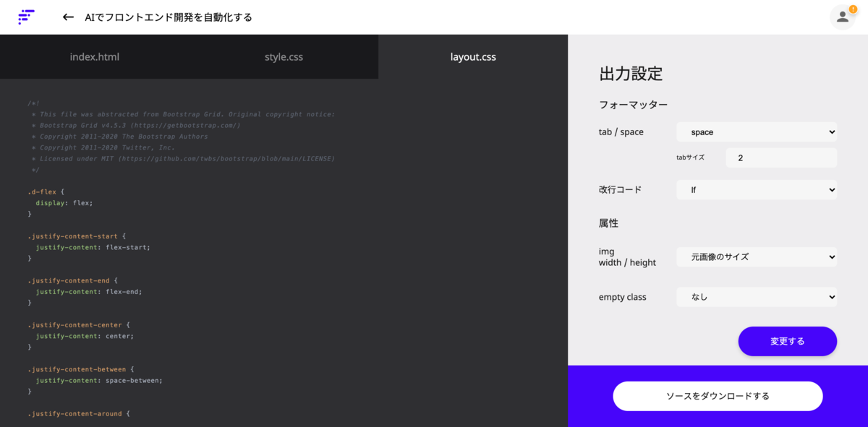
Task: Click the Copyright The Bootstrap Authors comment
Action: click(119, 137)
